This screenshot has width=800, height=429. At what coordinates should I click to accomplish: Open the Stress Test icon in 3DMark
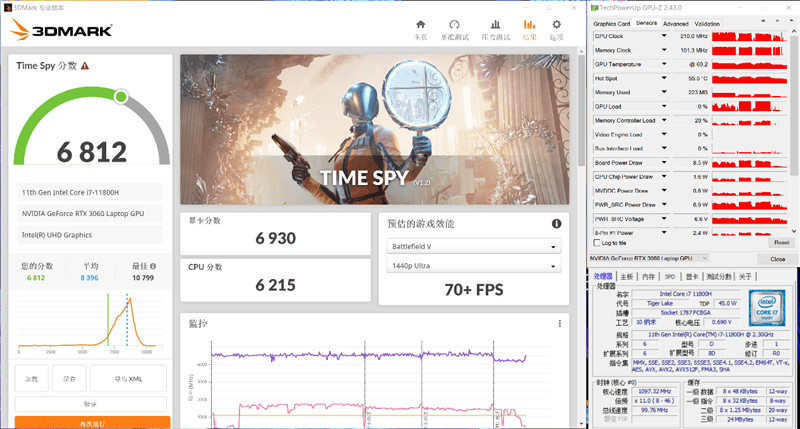[x=495, y=24]
